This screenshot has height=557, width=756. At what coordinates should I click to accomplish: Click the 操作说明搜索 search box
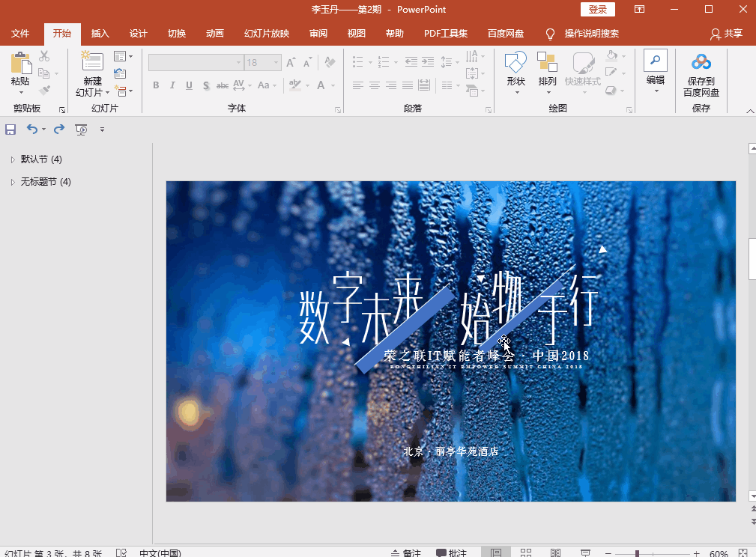[x=592, y=34]
